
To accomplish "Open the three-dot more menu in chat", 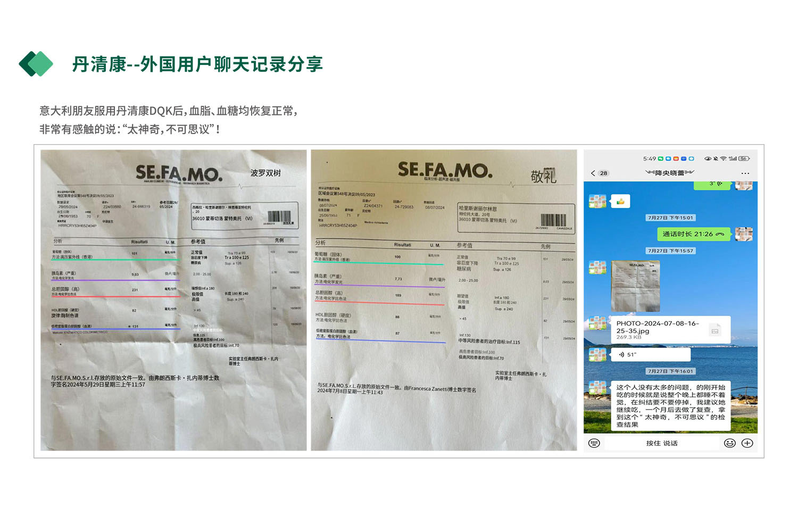I will [745, 173].
